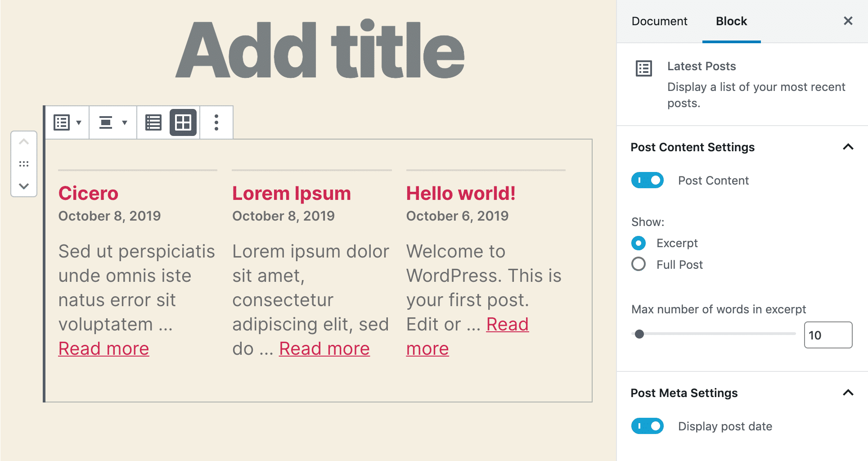The width and height of the screenshot is (868, 461).
Task: Click the Latest Posts block icon
Action: (x=643, y=68)
